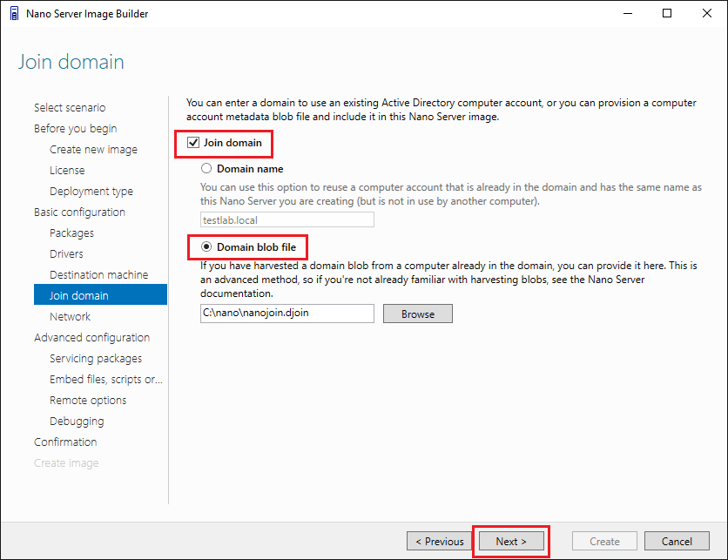
Task: Open the Servicing packages step
Action: pyautogui.click(x=96, y=359)
